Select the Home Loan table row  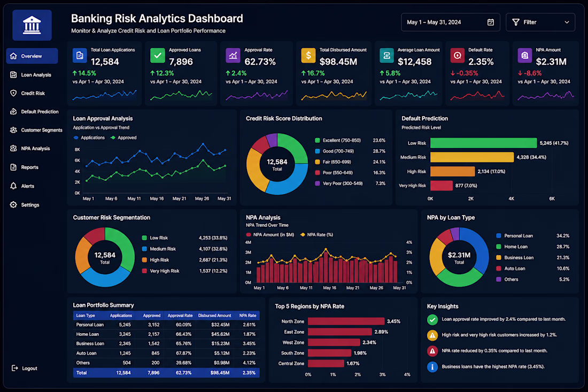[166, 334]
